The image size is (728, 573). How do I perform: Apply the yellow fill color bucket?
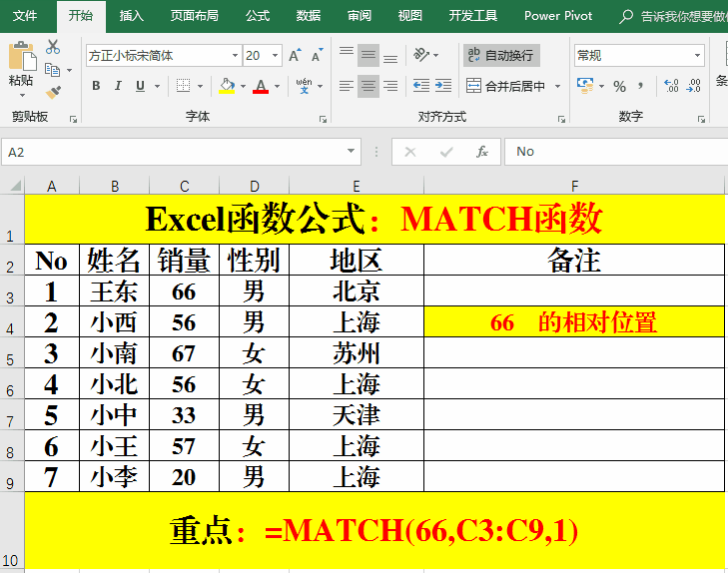click(x=227, y=86)
